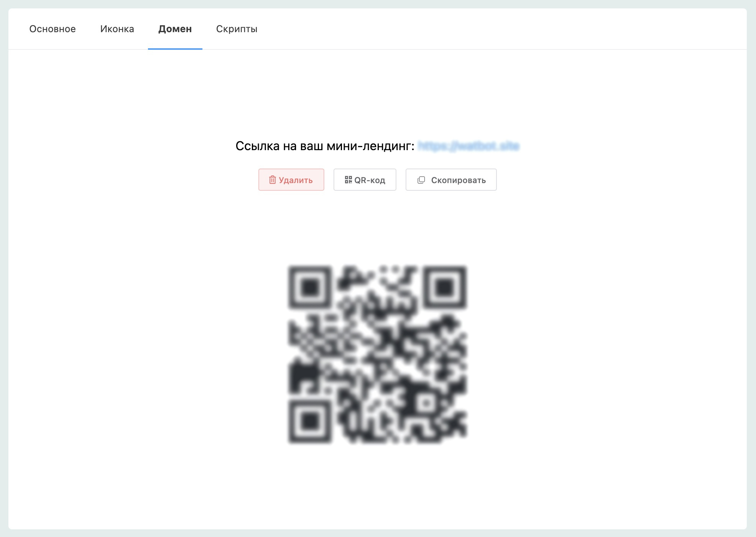Show the QR-код button

[365, 180]
